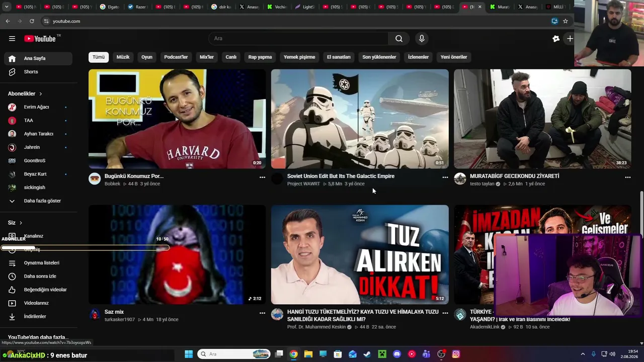
Task: Open options menu for MURATABIGF GECEKONDU ZİYARETİ video
Action: coord(627,177)
